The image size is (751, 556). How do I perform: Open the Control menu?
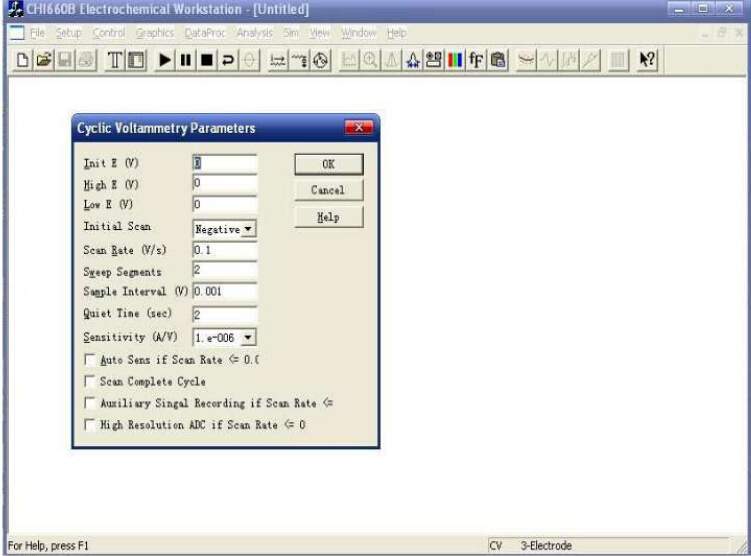(x=109, y=33)
